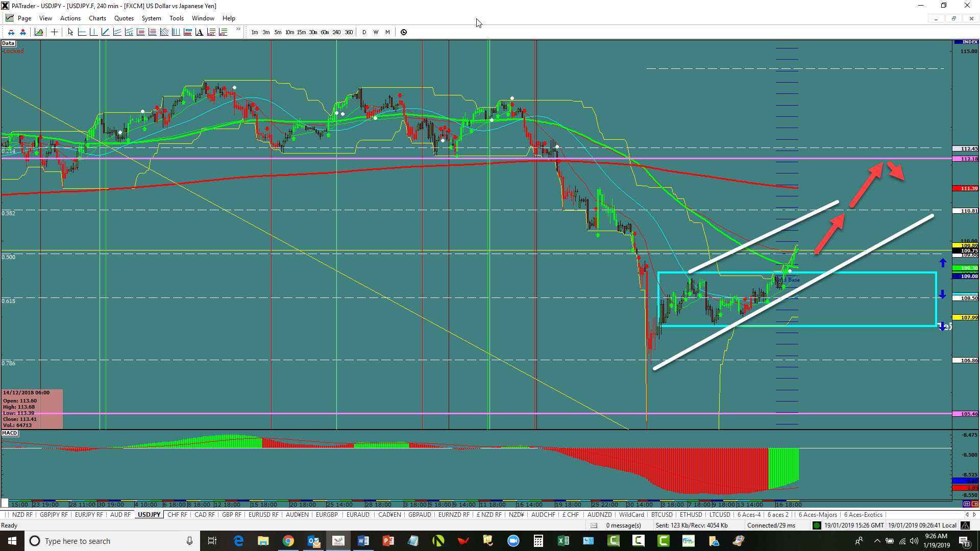This screenshot has width=980, height=551.
Task: Click the messages envelope icon
Action: coord(594,525)
